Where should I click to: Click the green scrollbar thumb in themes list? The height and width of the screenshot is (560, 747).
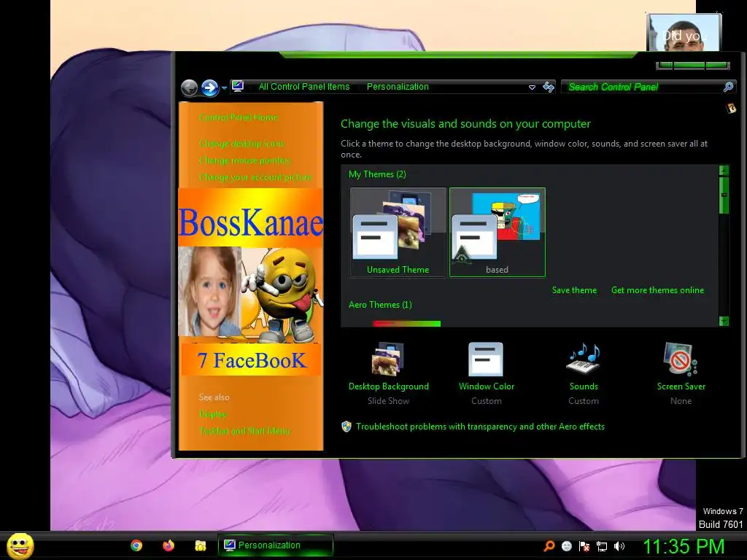[724, 195]
